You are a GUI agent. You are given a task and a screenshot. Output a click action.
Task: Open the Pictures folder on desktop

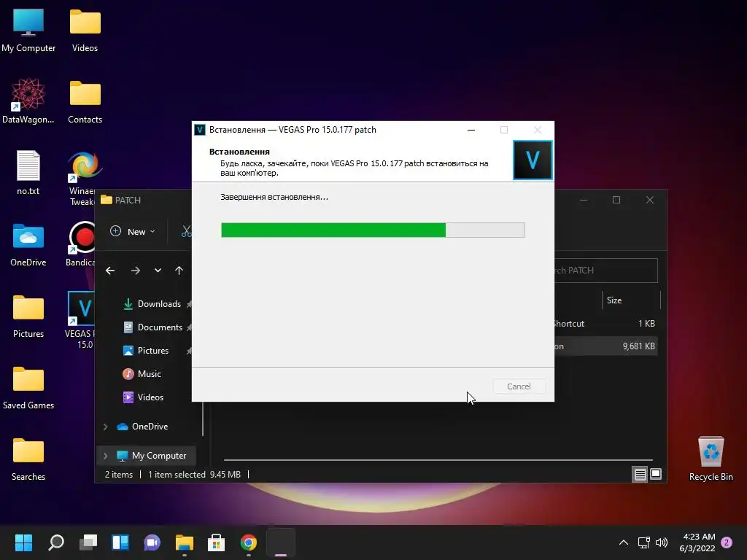28,316
